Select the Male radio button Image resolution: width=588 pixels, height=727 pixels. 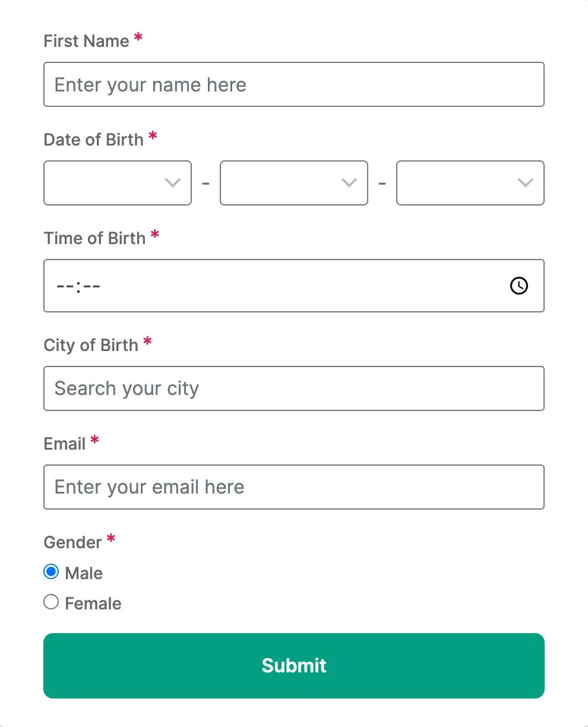coord(52,572)
